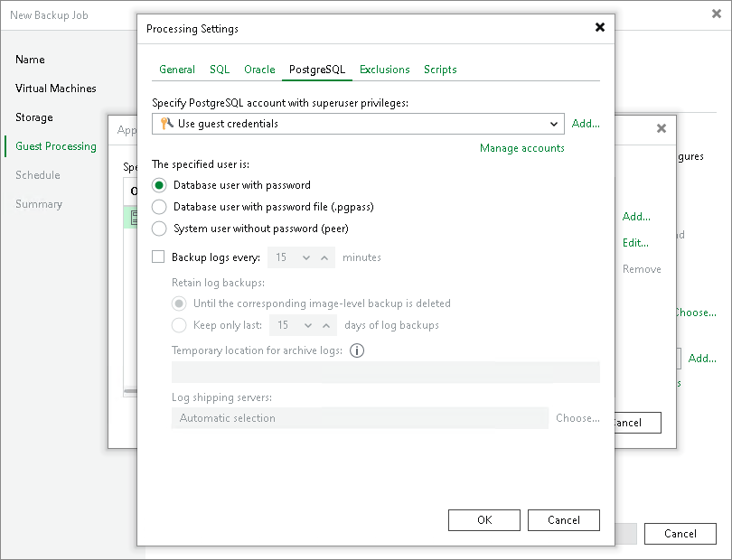Image resolution: width=732 pixels, height=560 pixels.
Task: Open the Exclusions tab
Action: tap(385, 70)
